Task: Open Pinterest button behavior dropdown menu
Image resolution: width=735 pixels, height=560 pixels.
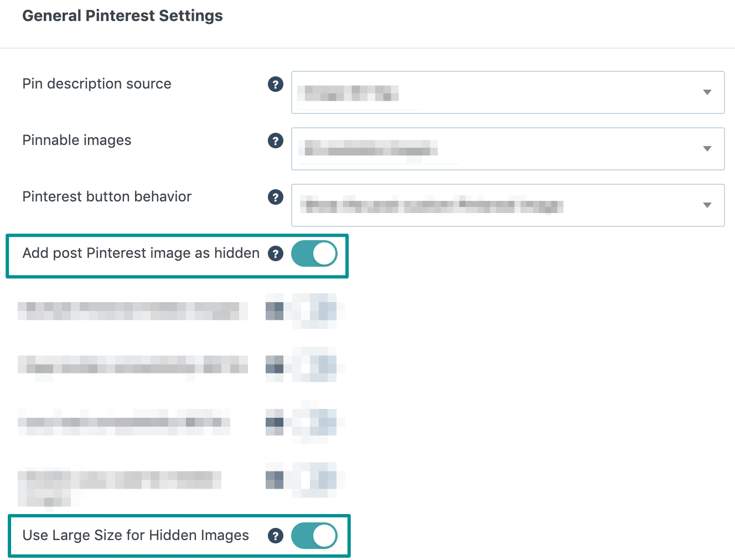Action: 508,205
